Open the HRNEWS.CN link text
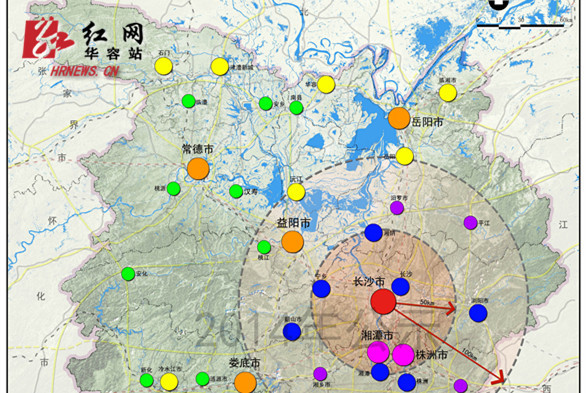This screenshot has height=393, width=586. (x=84, y=71)
